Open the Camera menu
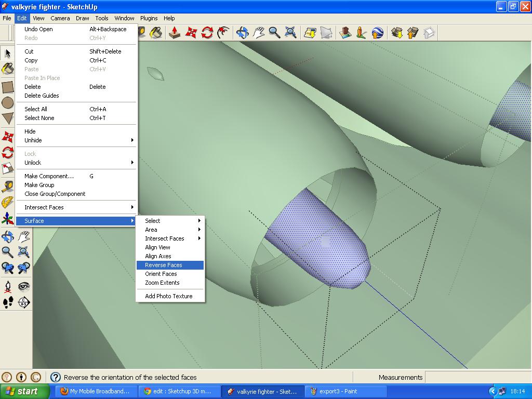The image size is (532, 399). pos(60,18)
